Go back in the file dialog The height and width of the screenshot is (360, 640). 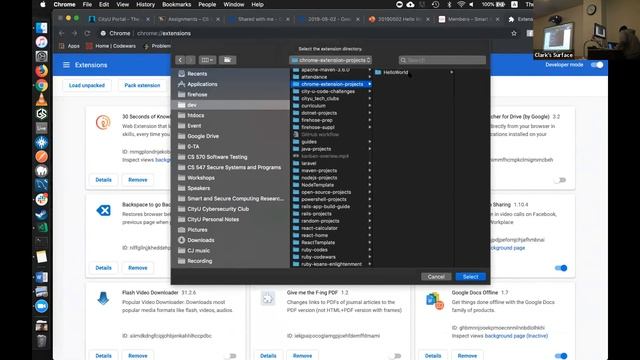coord(180,60)
